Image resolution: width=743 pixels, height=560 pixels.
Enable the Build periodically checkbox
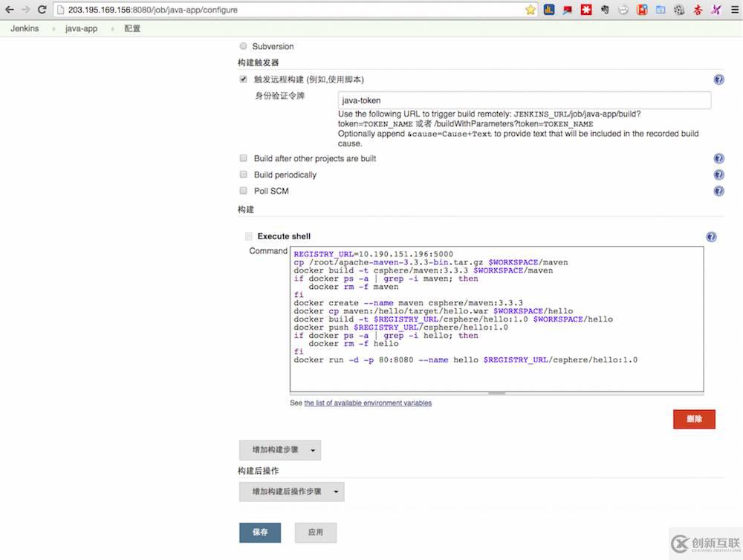pos(243,175)
